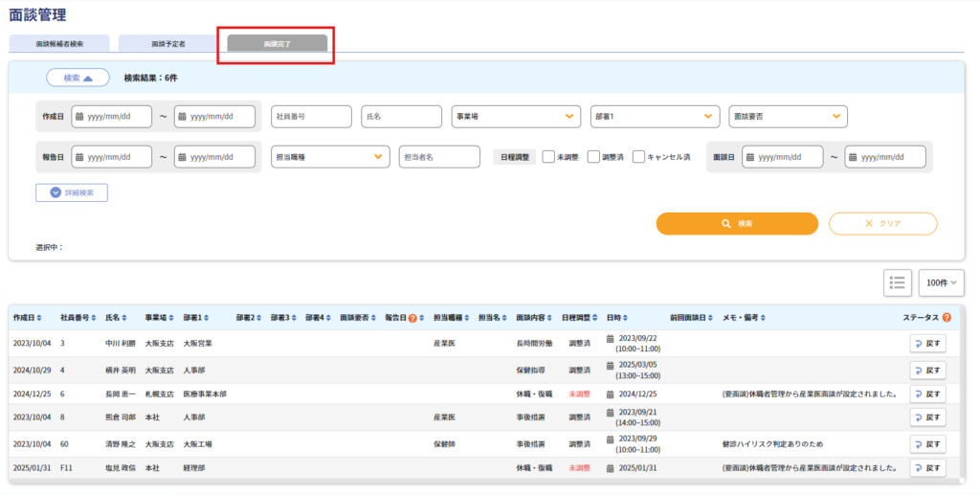
Task: Tick the キャンセル済 checkbox
Action: coord(638,157)
